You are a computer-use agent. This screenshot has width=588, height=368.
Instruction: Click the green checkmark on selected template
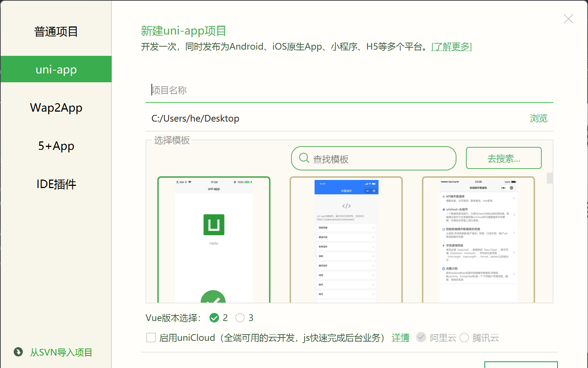(x=213, y=297)
